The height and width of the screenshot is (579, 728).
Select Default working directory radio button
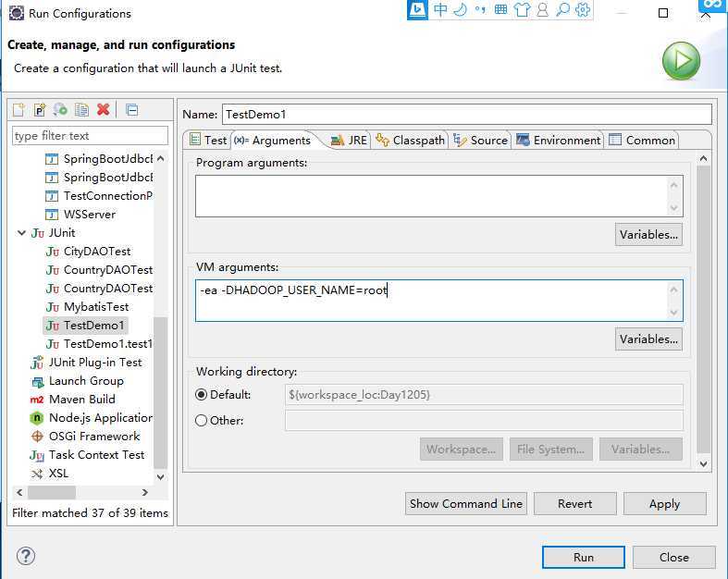pos(201,395)
